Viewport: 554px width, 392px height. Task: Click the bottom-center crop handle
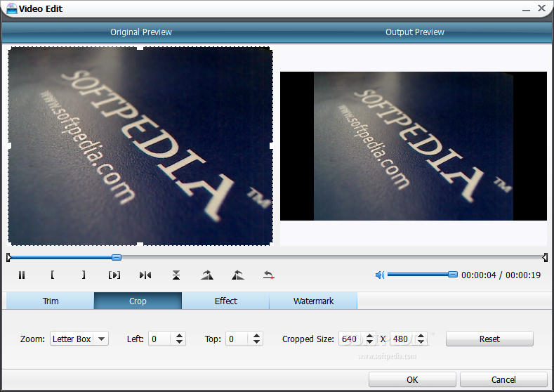coord(140,244)
